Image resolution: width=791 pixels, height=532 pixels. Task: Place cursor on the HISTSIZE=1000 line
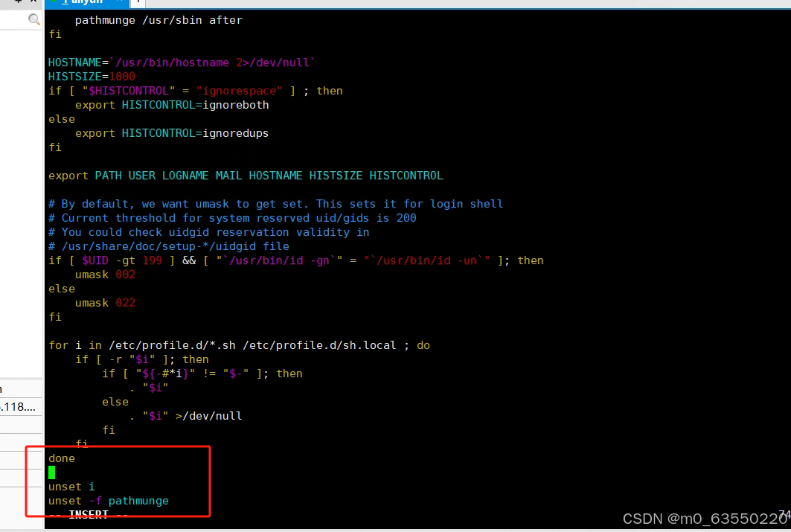pos(92,77)
